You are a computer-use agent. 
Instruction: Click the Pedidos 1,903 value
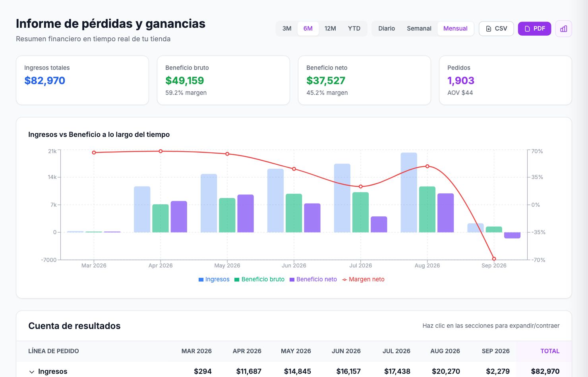[x=461, y=81]
